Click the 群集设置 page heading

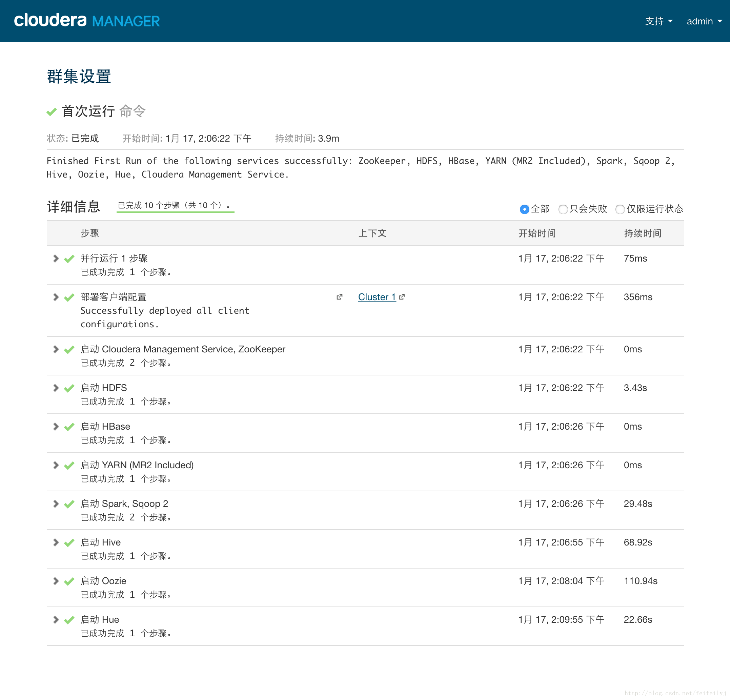pyautogui.click(x=79, y=77)
